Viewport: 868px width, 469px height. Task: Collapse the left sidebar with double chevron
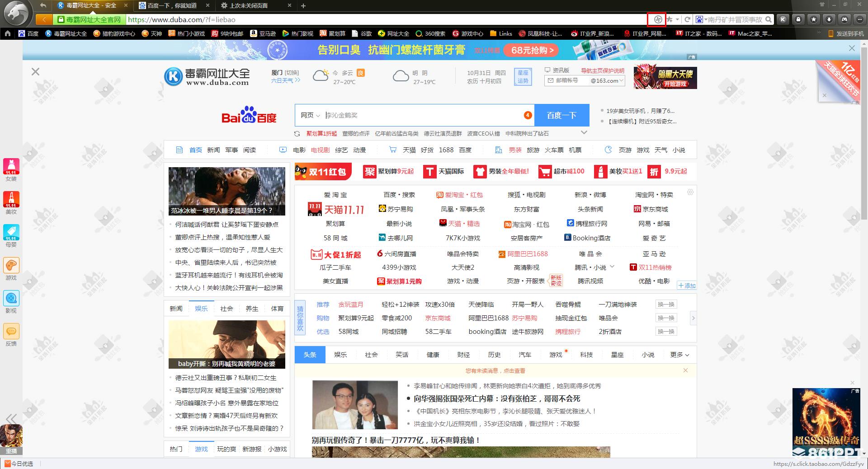pyautogui.click(x=11, y=419)
